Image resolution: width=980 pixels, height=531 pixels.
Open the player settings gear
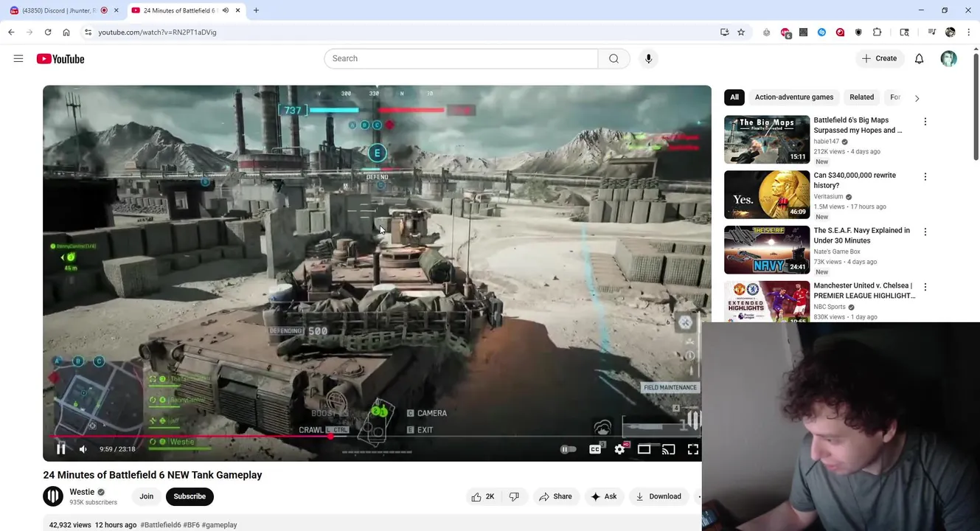[620, 449]
